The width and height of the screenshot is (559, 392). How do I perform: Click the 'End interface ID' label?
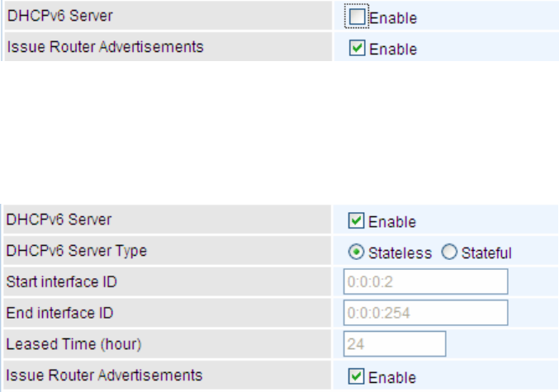coord(60,313)
